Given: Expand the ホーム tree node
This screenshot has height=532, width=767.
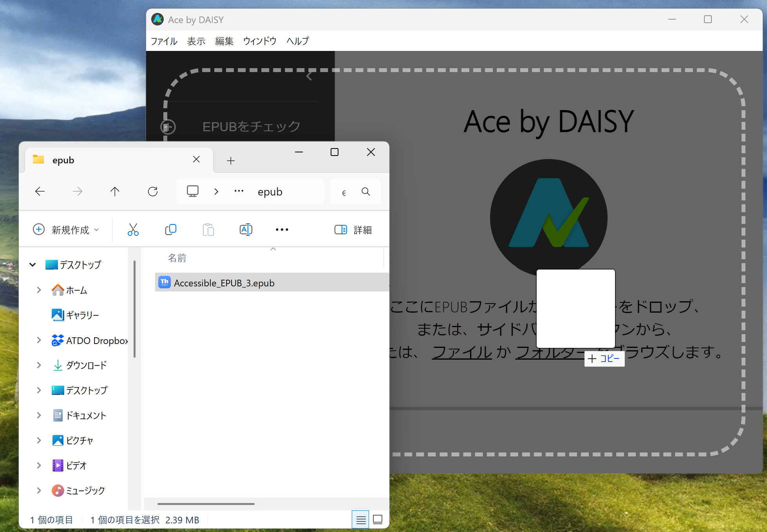Looking at the screenshot, I should click(39, 290).
